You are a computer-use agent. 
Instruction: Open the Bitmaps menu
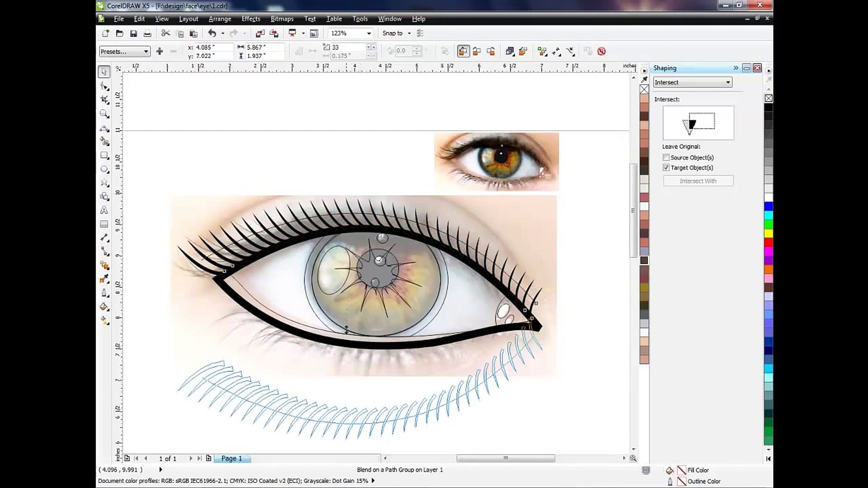pyautogui.click(x=282, y=19)
